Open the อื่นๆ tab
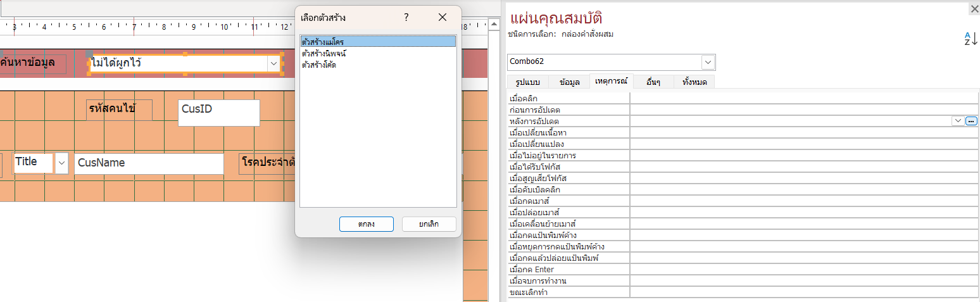The height and width of the screenshot is (302, 980). tap(653, 82)
